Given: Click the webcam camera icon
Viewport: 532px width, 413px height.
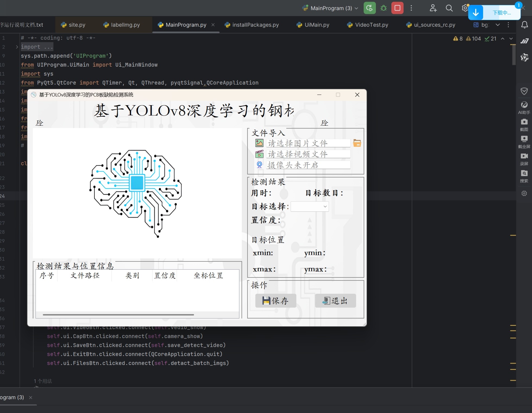Looking at the screenshot, I should point(259,165).
